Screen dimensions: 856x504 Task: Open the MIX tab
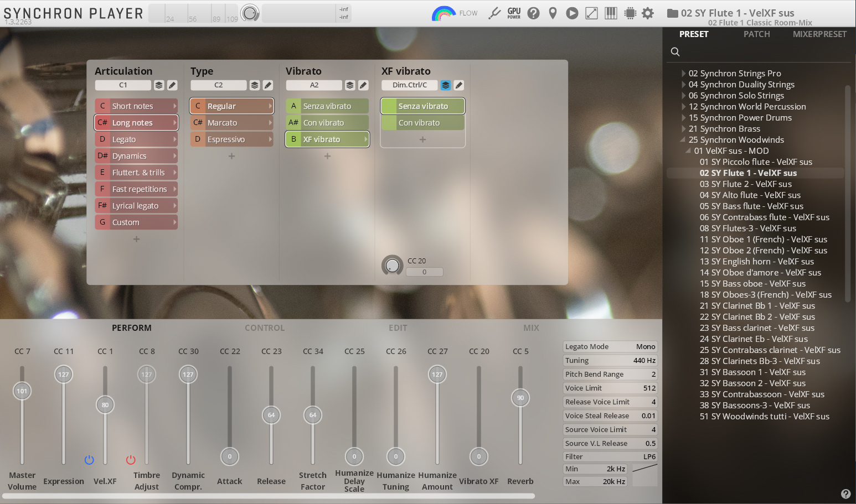pos(531,328)
